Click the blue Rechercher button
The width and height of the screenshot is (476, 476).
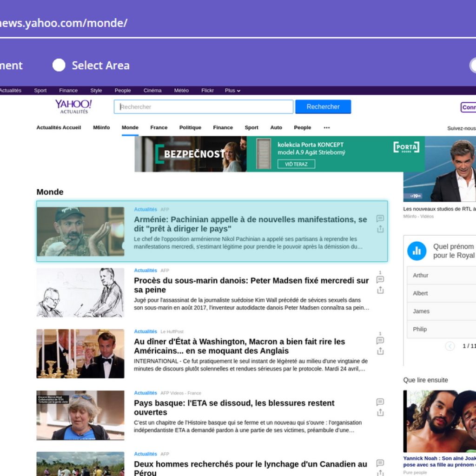point(323,107)
